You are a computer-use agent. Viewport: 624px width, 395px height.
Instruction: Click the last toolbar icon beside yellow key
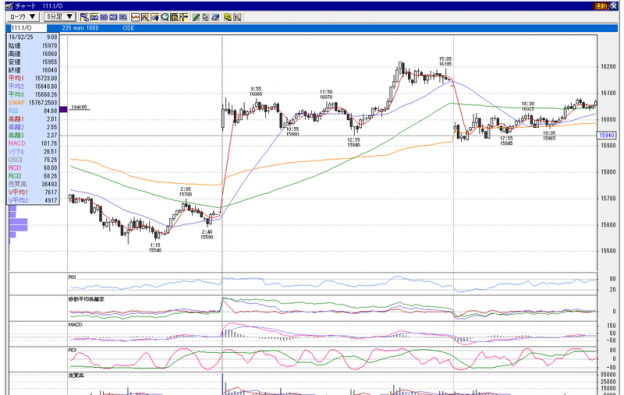pos(237,17)
